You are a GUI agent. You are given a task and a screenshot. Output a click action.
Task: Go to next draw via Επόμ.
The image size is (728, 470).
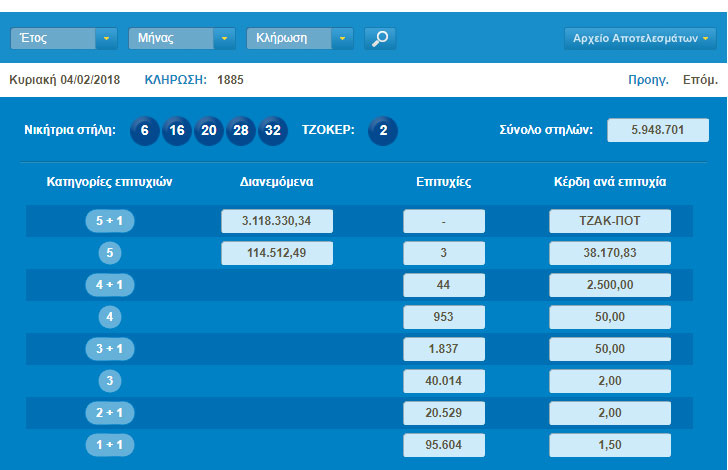pyautogui.click(x=699, y=79)
